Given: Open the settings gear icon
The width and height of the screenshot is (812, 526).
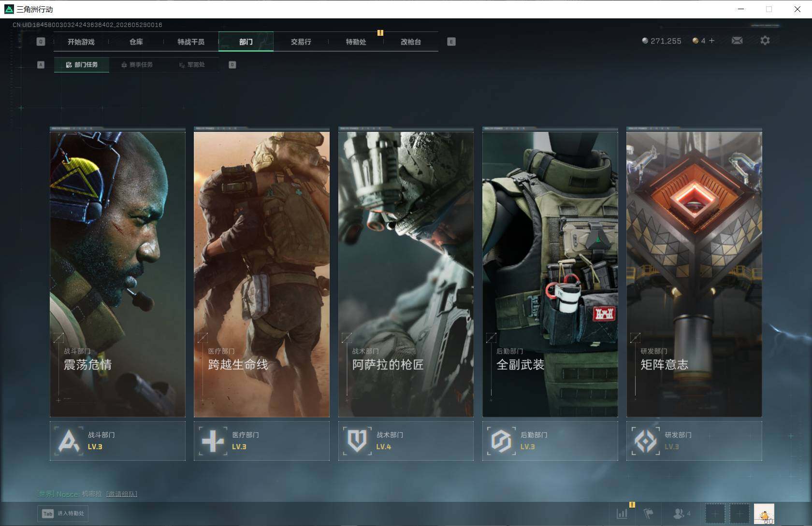Looking at the screenshot, I should [765, 41].
